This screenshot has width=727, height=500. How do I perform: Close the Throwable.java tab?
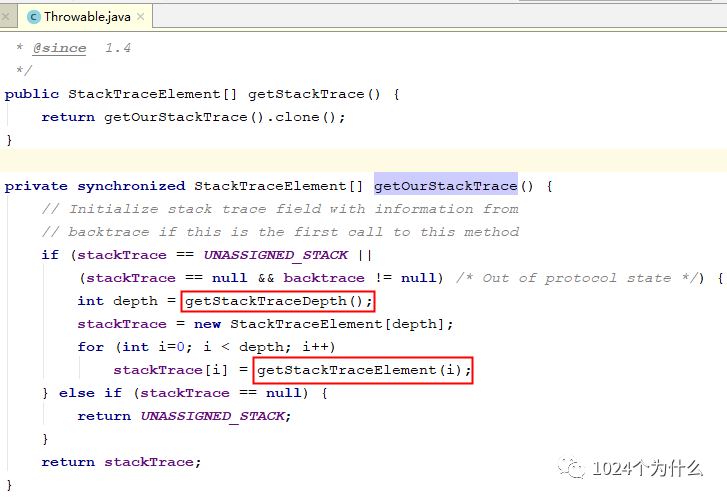tap(140, 17)
